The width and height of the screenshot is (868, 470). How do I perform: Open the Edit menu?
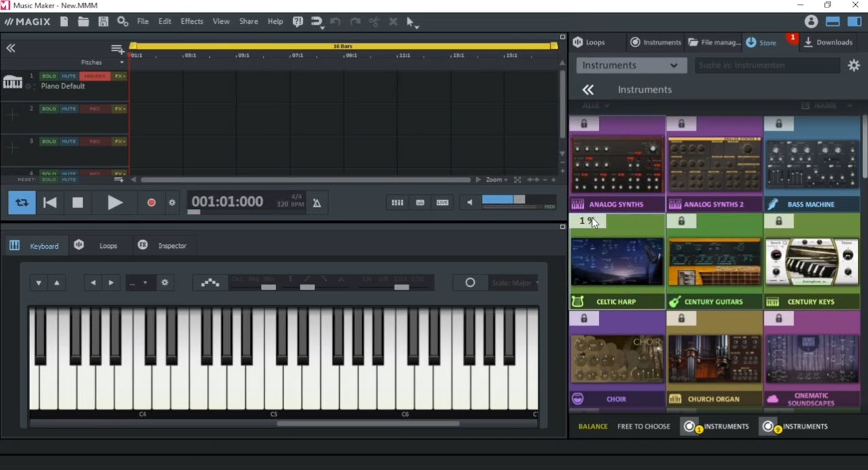tap(165, 22)
